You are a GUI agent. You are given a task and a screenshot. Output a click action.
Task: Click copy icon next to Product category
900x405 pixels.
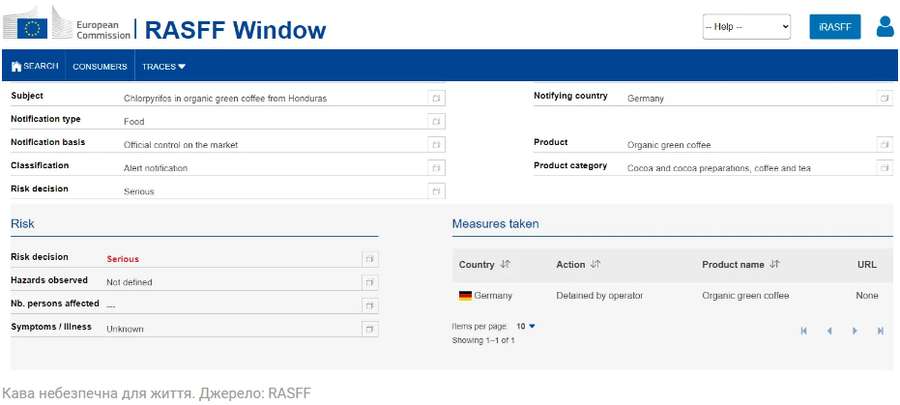tap(884, 168)
